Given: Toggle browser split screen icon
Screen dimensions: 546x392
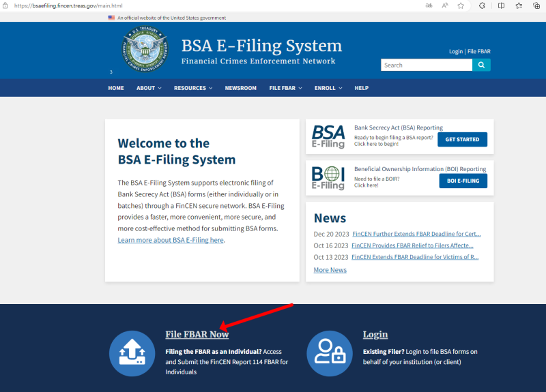Looking at the screenshot, I should click(501, 5).
